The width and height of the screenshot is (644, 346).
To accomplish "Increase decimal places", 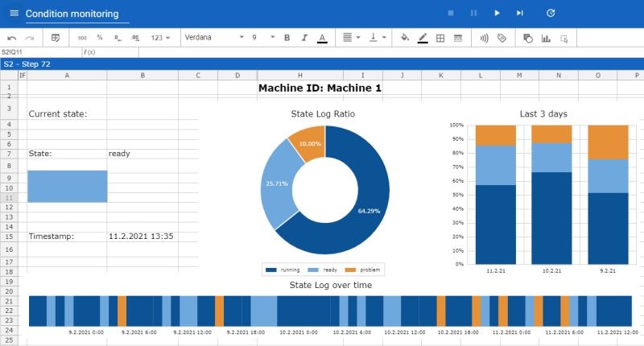I will click(135, 38).
